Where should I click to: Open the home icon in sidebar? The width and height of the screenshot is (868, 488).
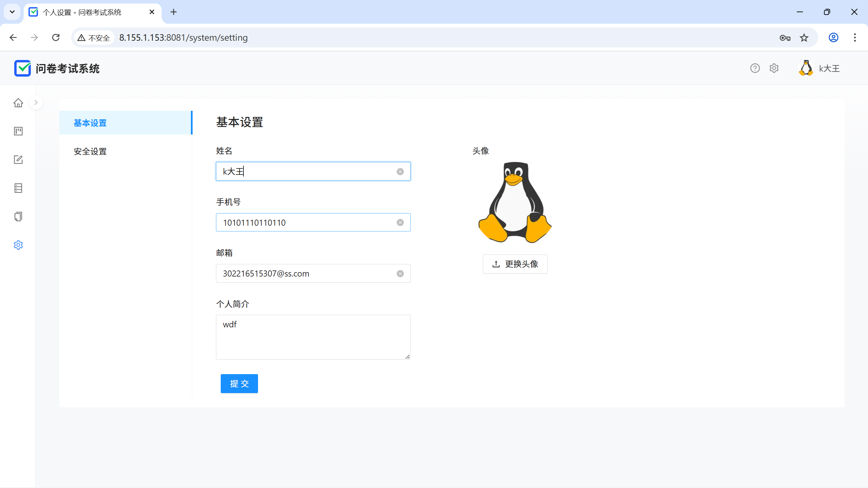click(x=18, y=103)
